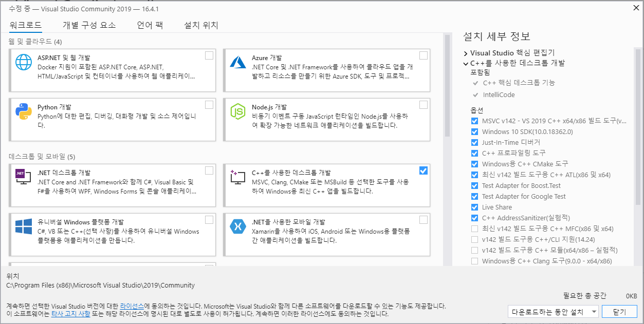Expand the Visual Studio 핵심 편집기 section
The image size is (644, 324).
466,53
